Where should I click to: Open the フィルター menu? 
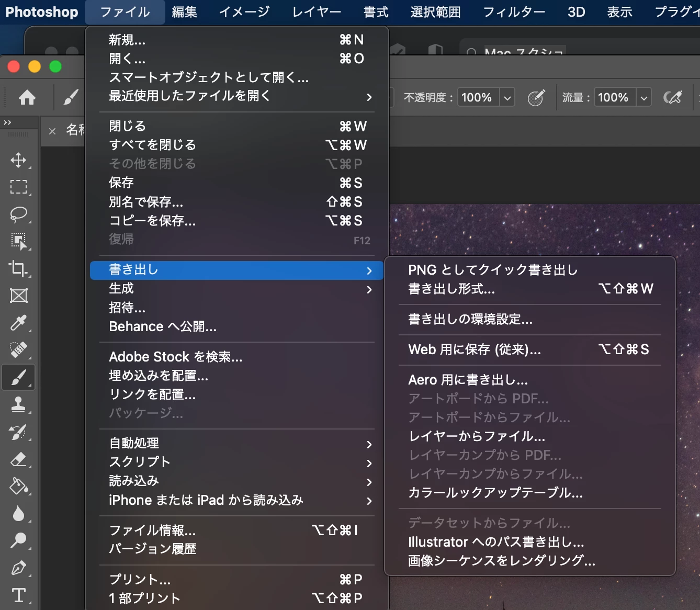coord(514,12)
